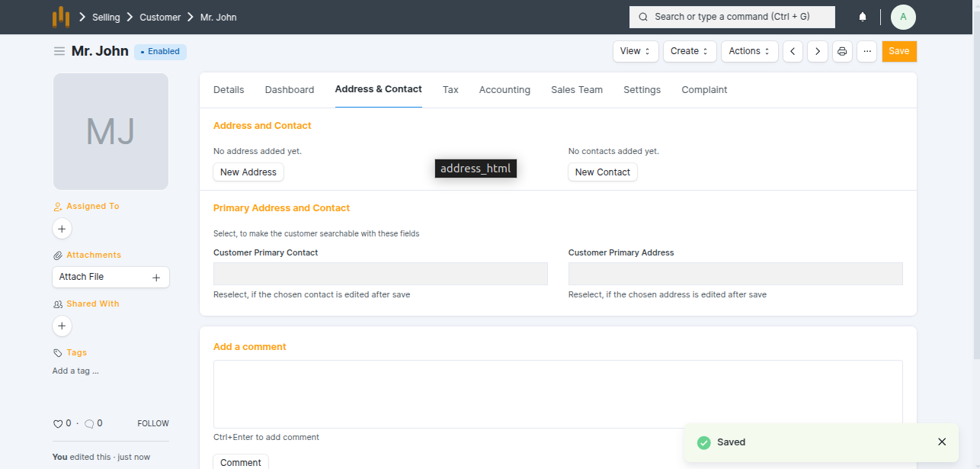Click FOLLOW in the sidebar
The width and height of the screenshot is (980, 469).
coord(153,423)
